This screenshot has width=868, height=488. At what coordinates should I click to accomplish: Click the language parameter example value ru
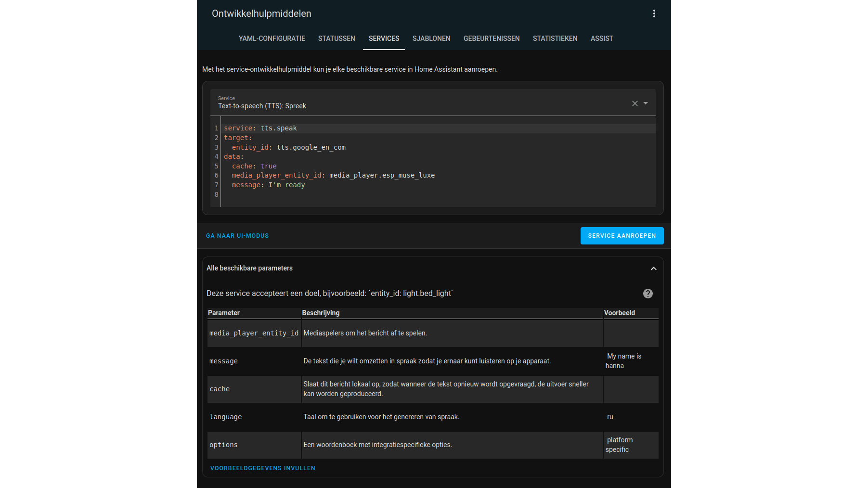(609, 417)
